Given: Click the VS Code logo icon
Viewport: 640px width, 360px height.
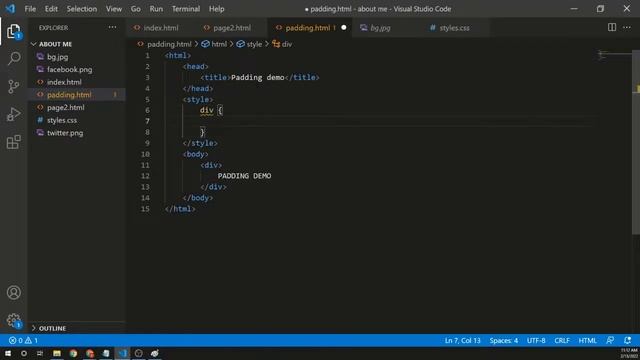Looking at the screenshot, I should coord(10,9).
